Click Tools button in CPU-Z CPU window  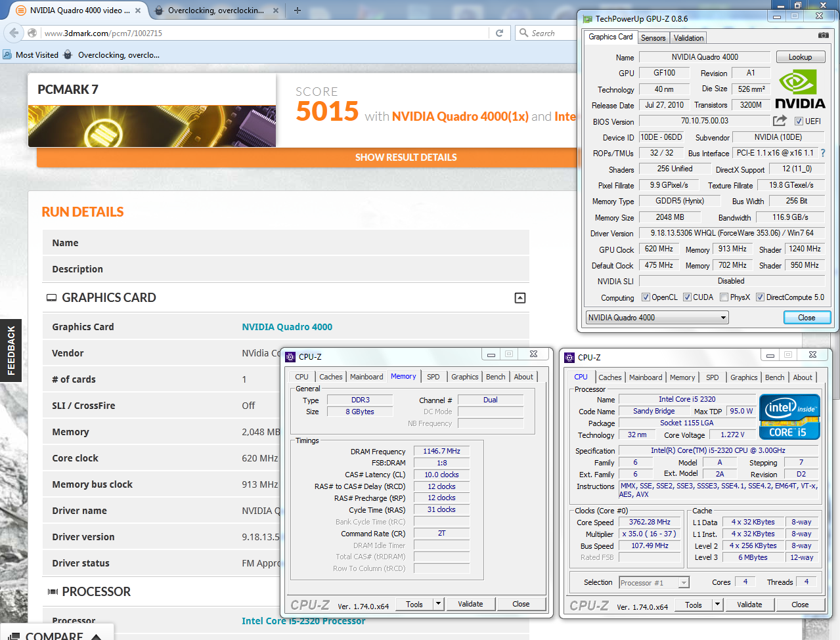coord(694,605)
